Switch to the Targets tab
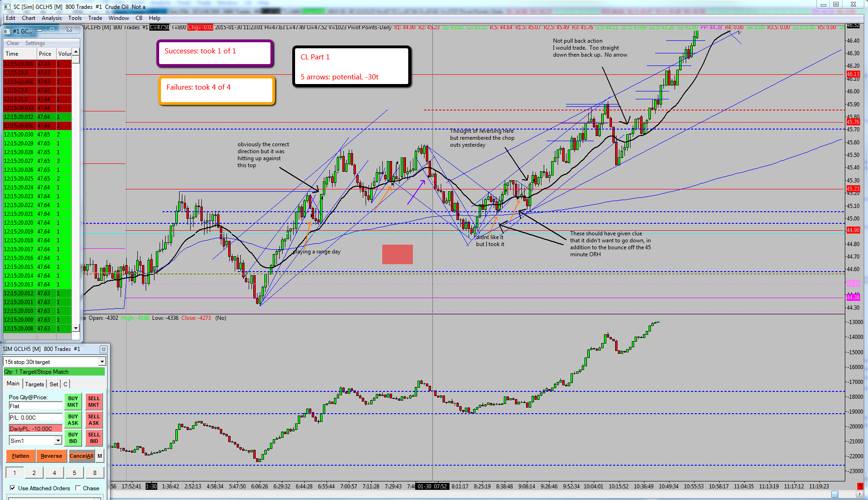The image size is (868, 500). pos(34,384)
